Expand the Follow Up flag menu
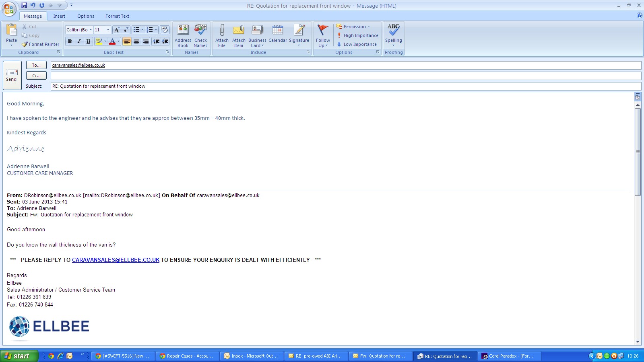The height and width of the screenshot is (362, 644). tap(323, 35)
